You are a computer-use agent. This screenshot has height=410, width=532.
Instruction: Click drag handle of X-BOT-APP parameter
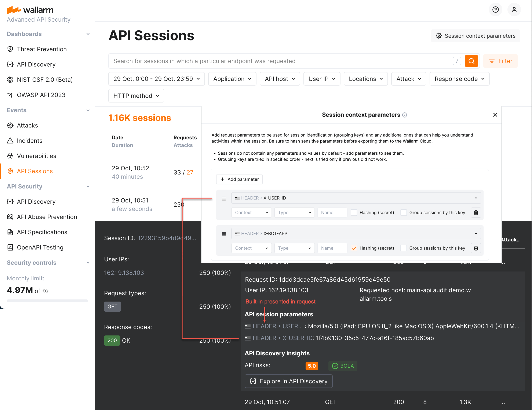pyautogui.click(x=224, y=234)
